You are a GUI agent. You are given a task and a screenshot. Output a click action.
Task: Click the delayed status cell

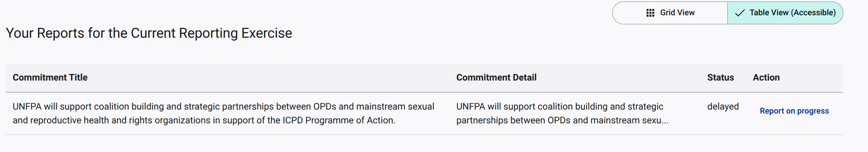pos(723,107)
